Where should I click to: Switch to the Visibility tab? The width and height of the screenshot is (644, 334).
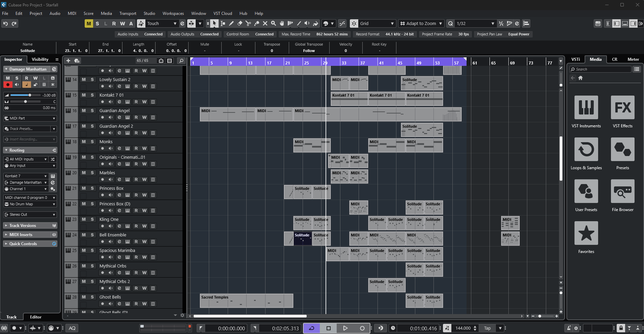tap(40, 59)
